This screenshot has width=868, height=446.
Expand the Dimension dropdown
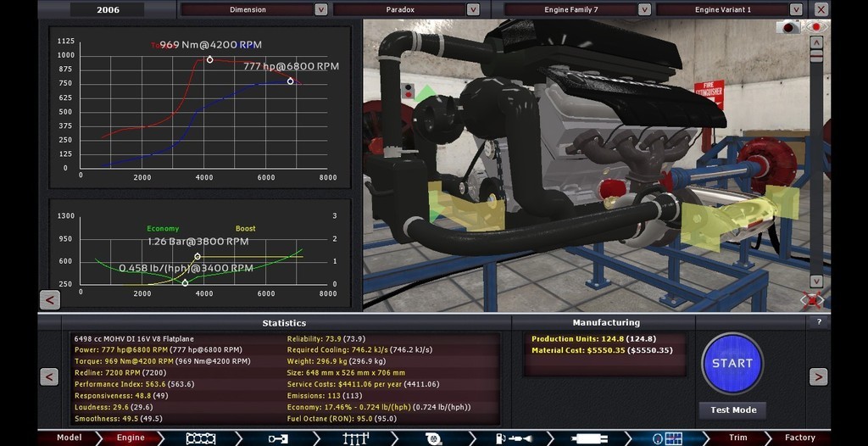(x=320, y=9)
